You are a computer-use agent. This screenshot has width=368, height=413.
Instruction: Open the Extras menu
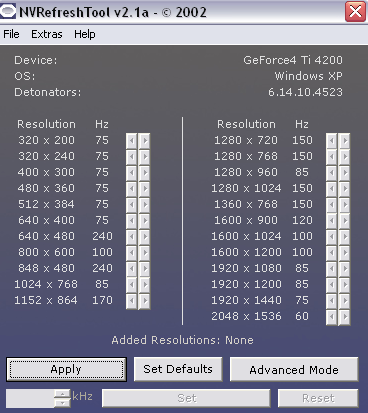pos(47,34)
